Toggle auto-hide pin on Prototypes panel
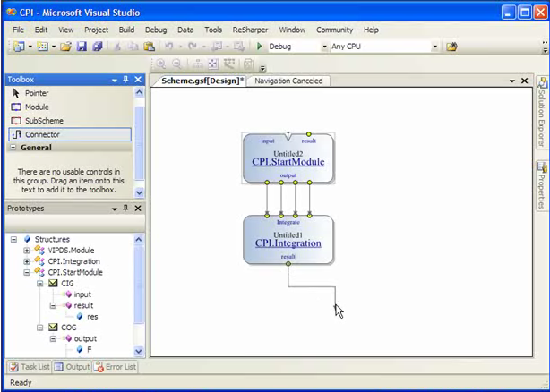The width and height of the screenshot is (550, 392). pyautogui.click(x=126, y=209)
